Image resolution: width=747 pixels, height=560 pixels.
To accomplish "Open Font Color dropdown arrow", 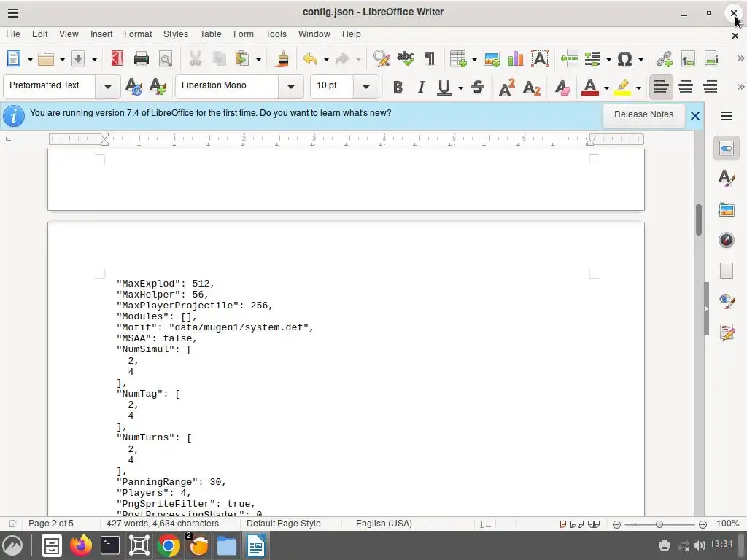I will pos(606,87).
